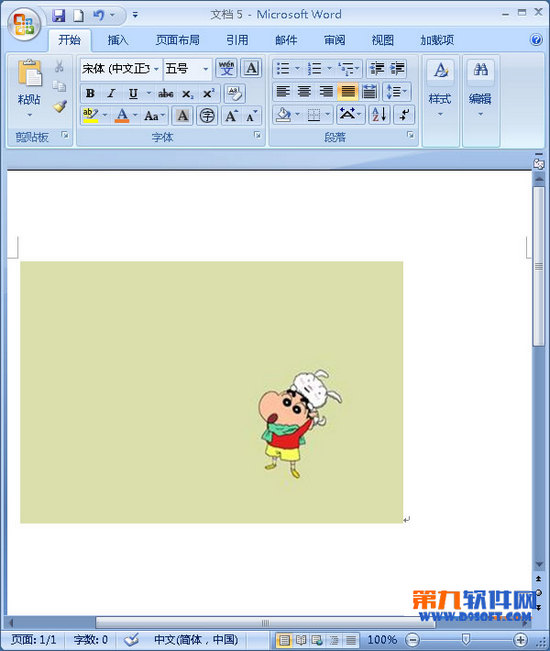Click the Office button logo

point(24,24)
